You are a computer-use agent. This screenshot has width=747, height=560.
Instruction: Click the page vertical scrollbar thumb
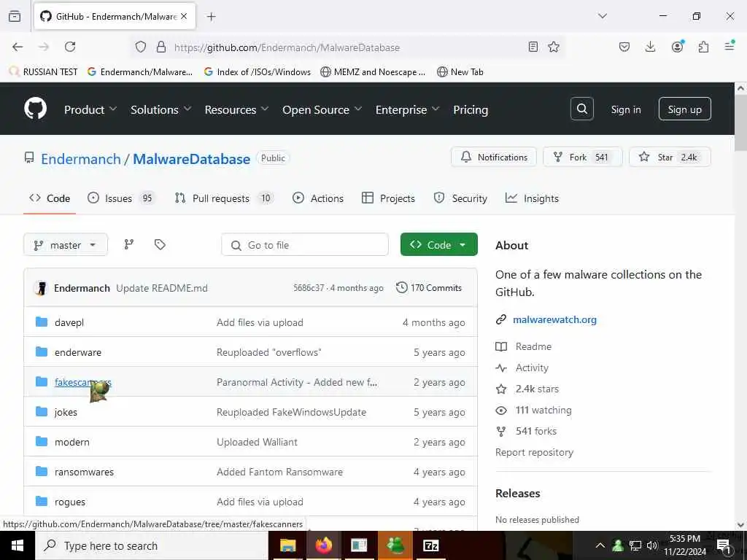(x=740, y=122)
